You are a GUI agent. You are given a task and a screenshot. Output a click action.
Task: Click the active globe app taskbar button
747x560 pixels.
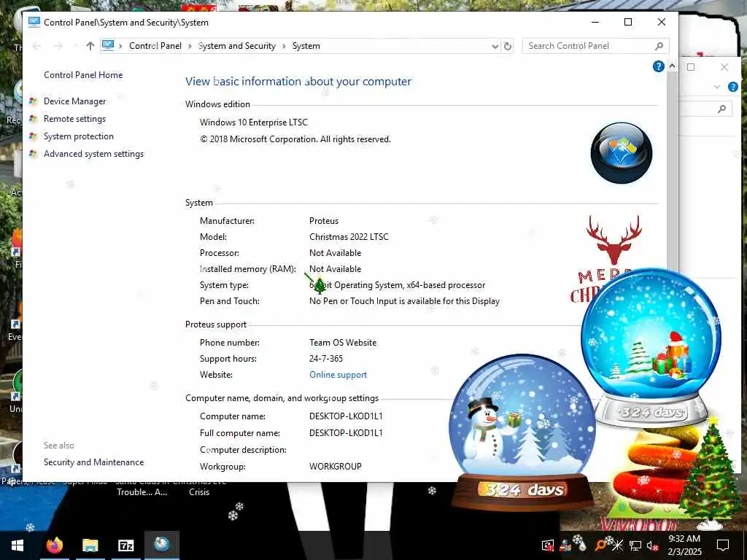[x=161, y=545]
